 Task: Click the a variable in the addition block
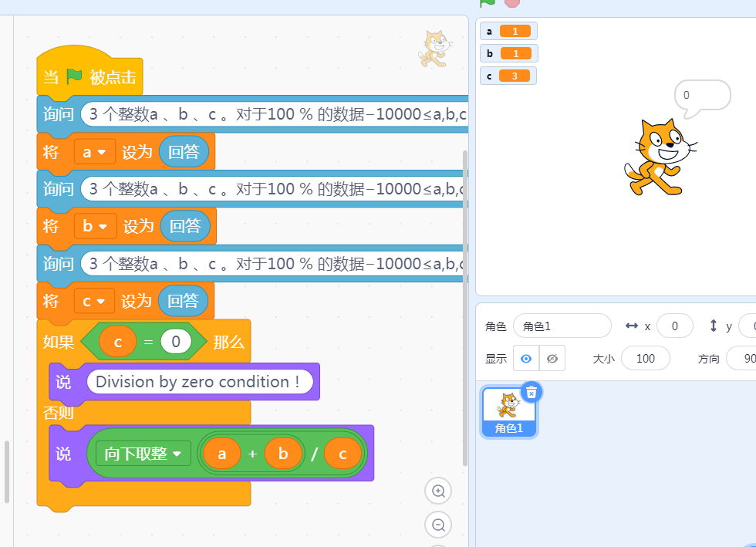pos(222,454)
